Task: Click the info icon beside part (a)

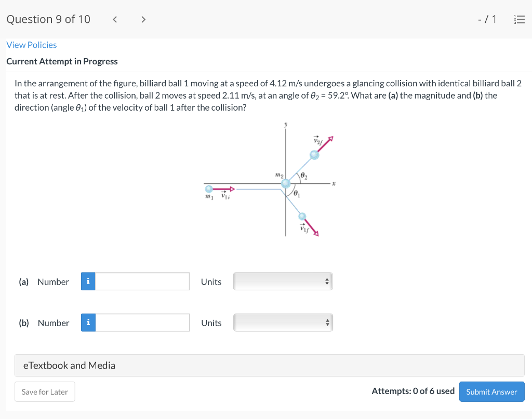Action: [x=88, y=281]
